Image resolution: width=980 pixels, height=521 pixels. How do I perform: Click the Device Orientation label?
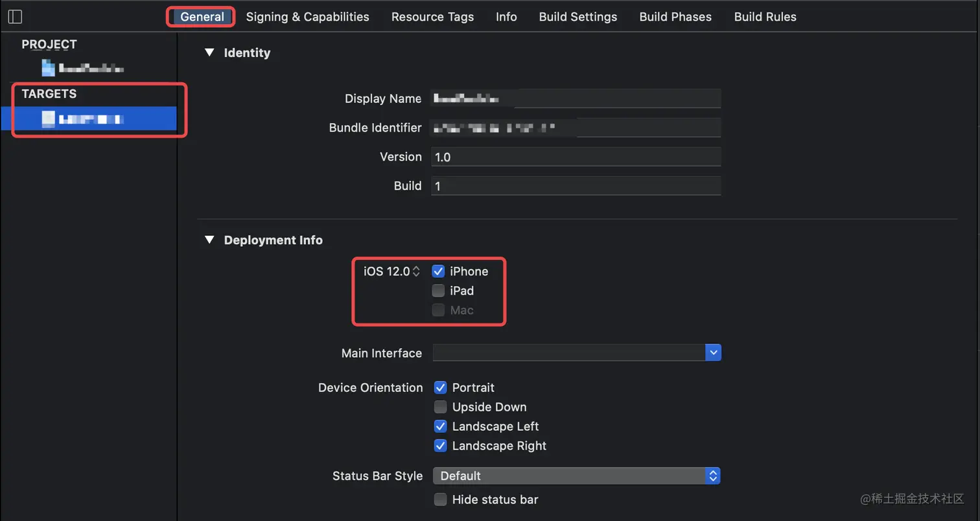[x=370, y=388]
